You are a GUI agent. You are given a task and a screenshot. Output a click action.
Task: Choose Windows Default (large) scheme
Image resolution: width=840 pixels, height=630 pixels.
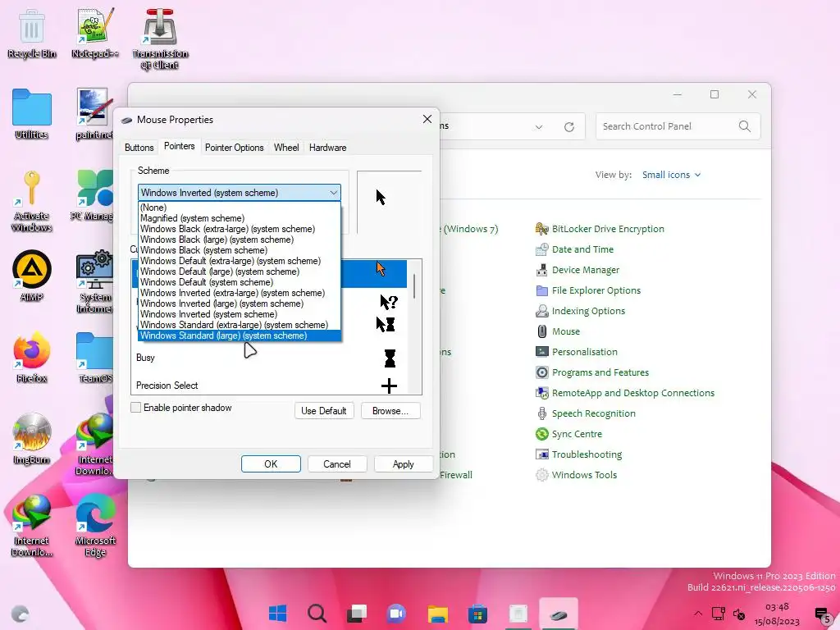(x=240, y=272)
